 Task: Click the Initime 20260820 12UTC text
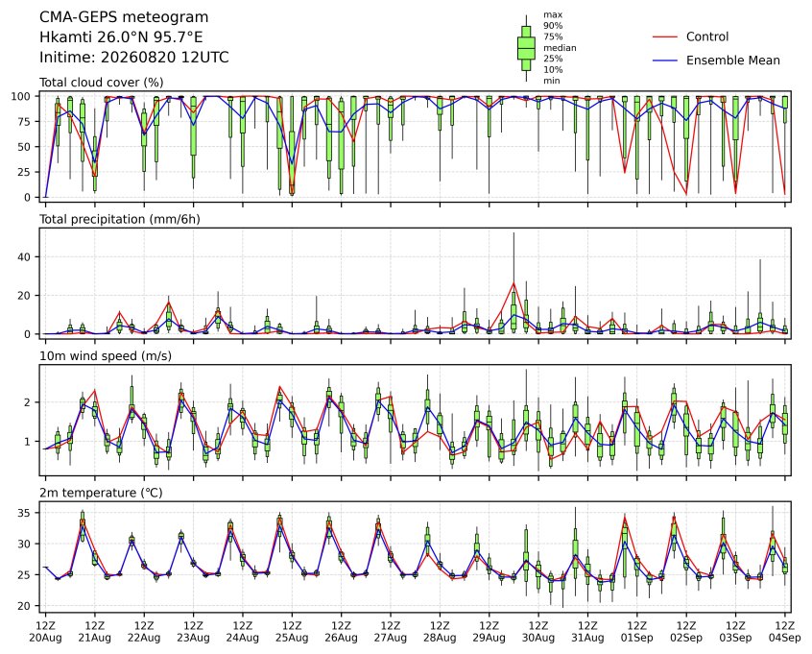point(134,57)
